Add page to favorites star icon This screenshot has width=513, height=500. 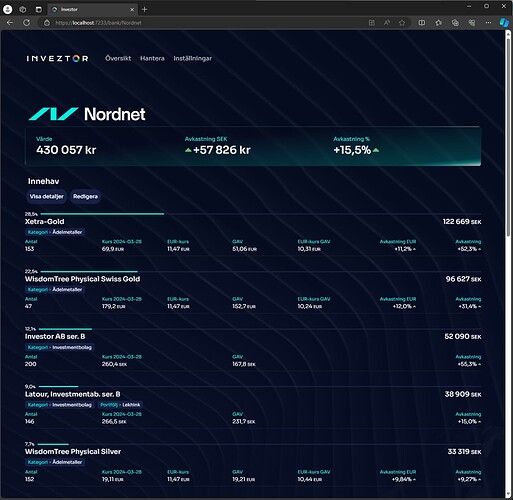pyautogui.click(x=402, y=23)
